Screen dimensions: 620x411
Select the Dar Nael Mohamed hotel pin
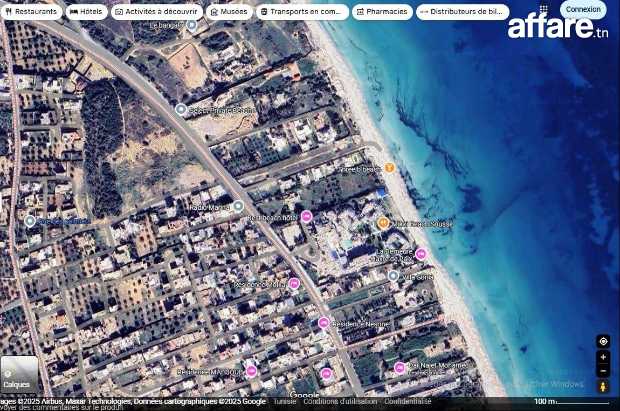pyautogui.click(x=400, y=367)
